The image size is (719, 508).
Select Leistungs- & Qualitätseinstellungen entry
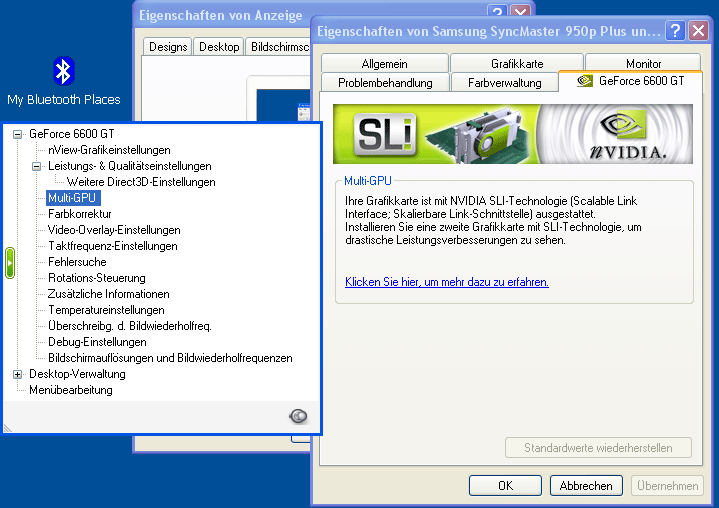[x=130, y=166]
